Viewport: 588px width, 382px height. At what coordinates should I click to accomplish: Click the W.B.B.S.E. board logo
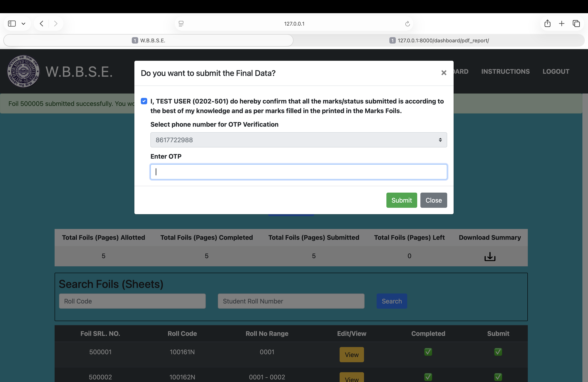[x=23, y=71]
